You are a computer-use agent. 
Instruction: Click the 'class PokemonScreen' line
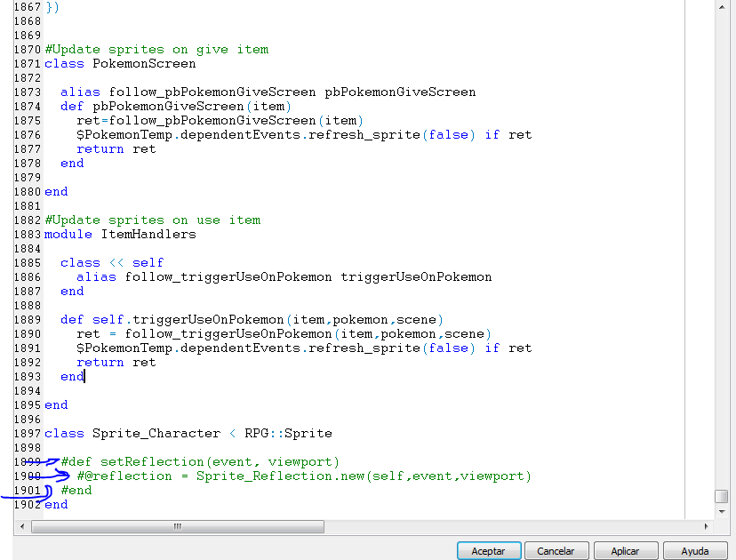pyautogui.click(x=120, y=64)
